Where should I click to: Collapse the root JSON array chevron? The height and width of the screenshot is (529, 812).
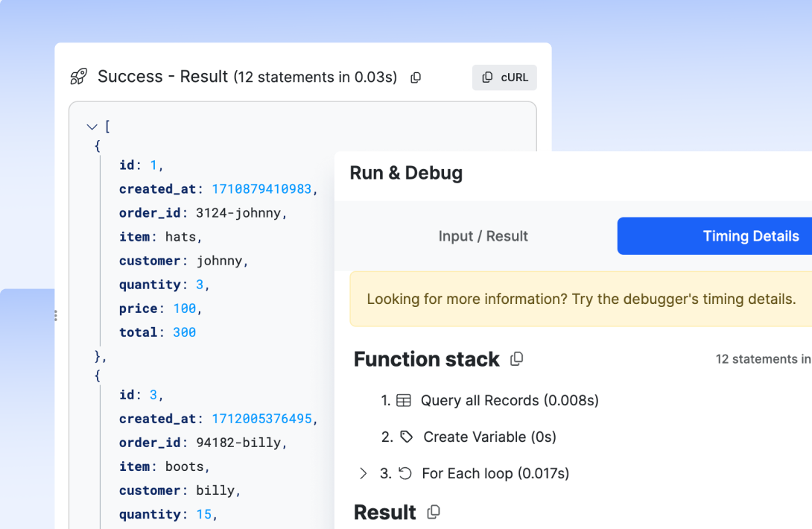point(92,127)
